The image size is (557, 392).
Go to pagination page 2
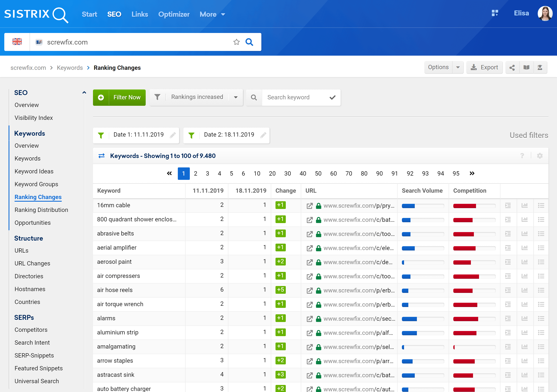pyautogui.click(x=196, y=174)
